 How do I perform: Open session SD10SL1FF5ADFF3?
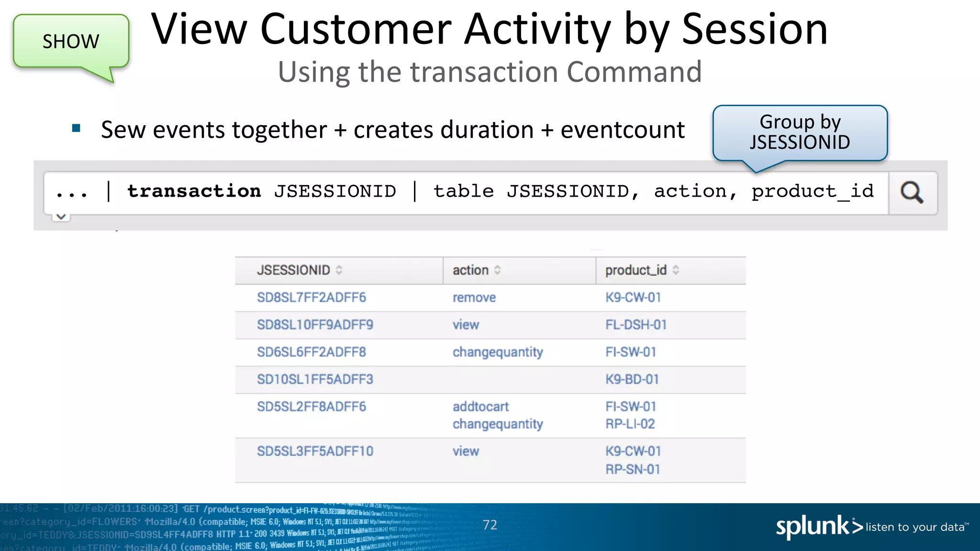tap(315, 379)
